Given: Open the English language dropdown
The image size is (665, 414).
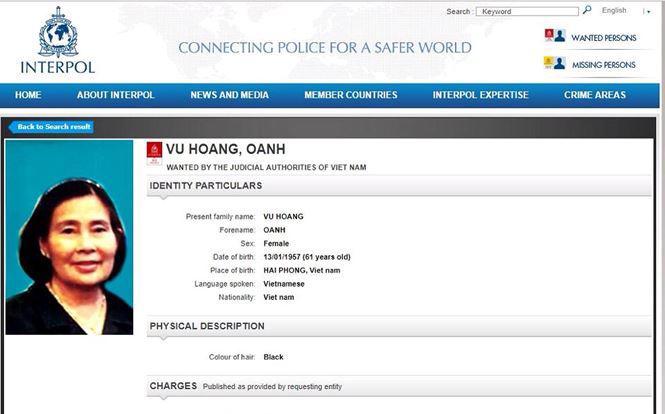Looking at the screenshot, I should tap(614, 11).
